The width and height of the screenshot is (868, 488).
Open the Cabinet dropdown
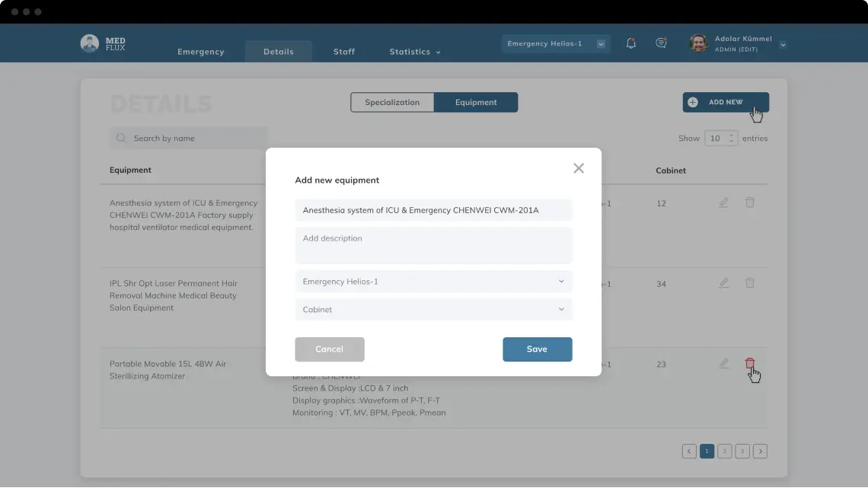(x=433, y=310)
